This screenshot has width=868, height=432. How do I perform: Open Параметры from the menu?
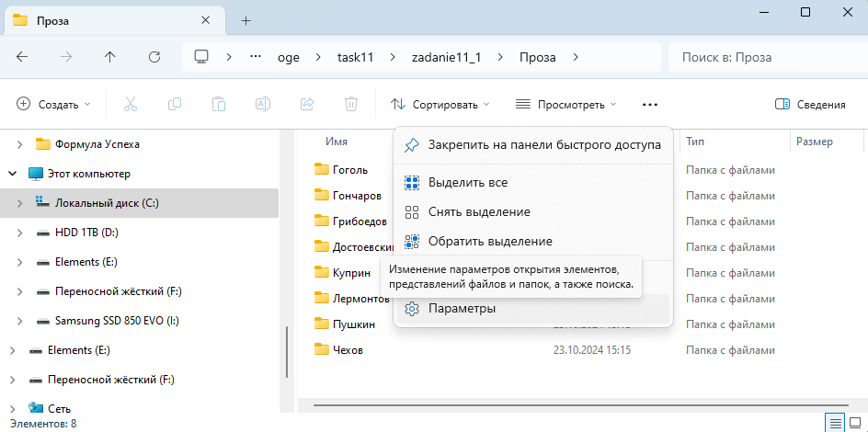point(533,309)
